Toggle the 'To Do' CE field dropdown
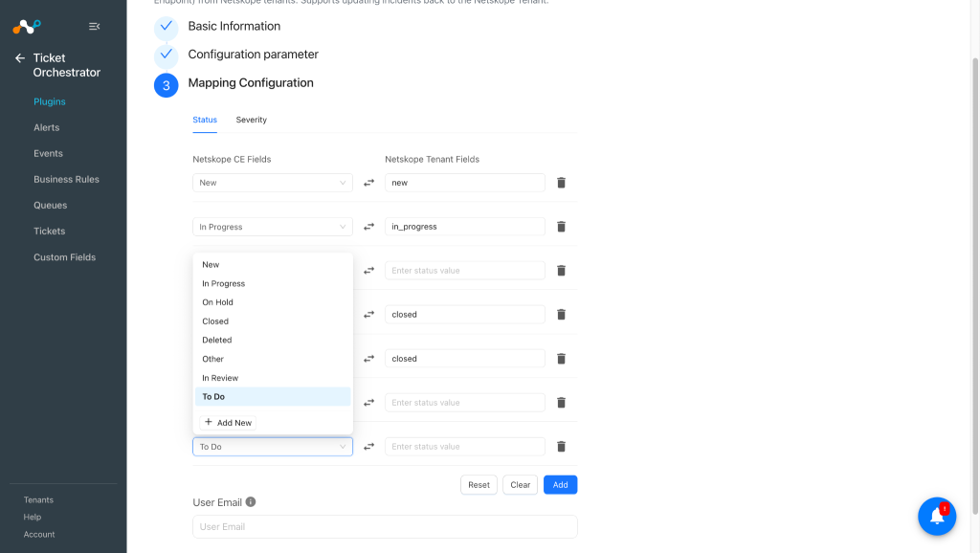980x553 pixels. (x=273, y=446)
